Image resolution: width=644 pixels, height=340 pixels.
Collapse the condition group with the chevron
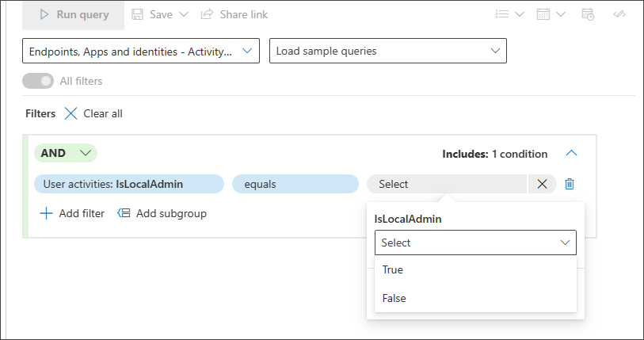[572, 154]
